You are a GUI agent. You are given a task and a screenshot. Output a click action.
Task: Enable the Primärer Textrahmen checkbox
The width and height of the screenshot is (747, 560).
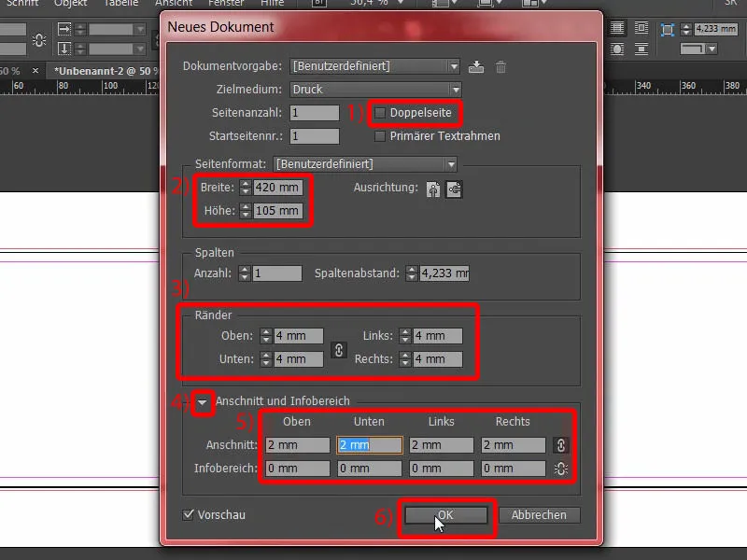click(380, 136)
